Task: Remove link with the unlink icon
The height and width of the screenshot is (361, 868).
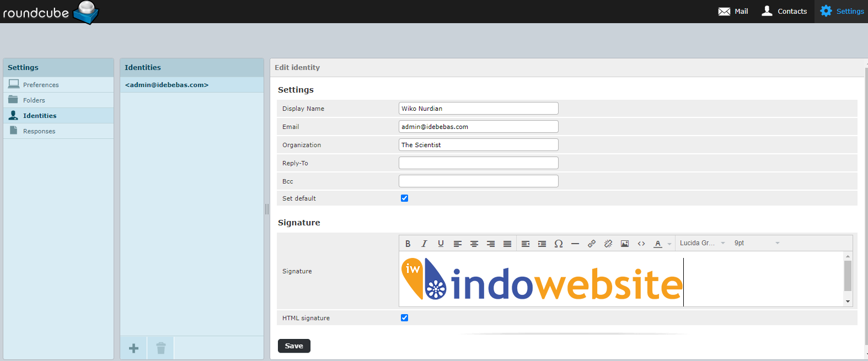Action: 608,244
